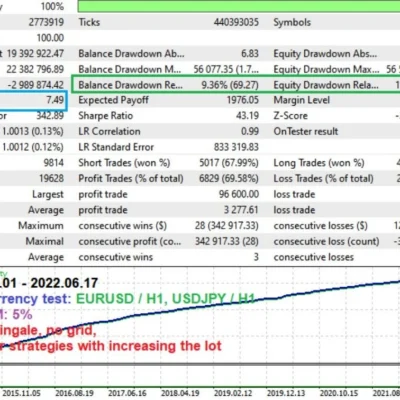Select average consecutive wins value 3

(x=256, y=257)
